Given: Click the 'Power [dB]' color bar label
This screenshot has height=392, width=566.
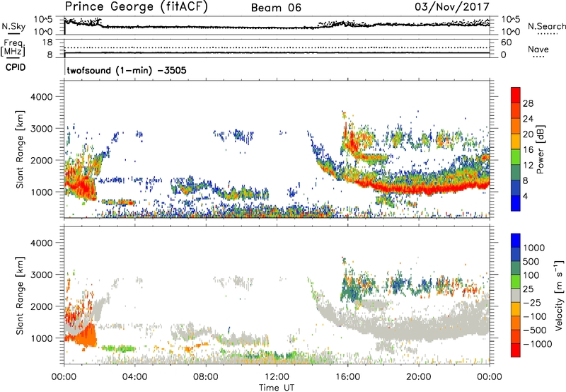Looking at the screenshot, I should [540, 149].
